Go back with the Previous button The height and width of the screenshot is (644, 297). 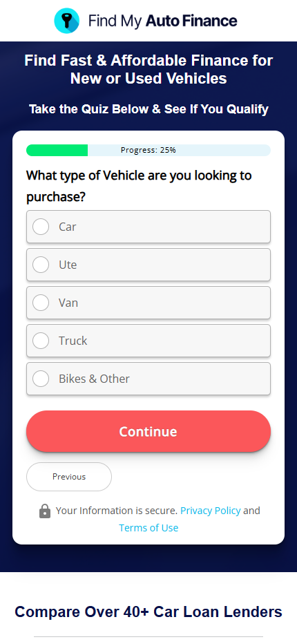(x=69, y=477)
